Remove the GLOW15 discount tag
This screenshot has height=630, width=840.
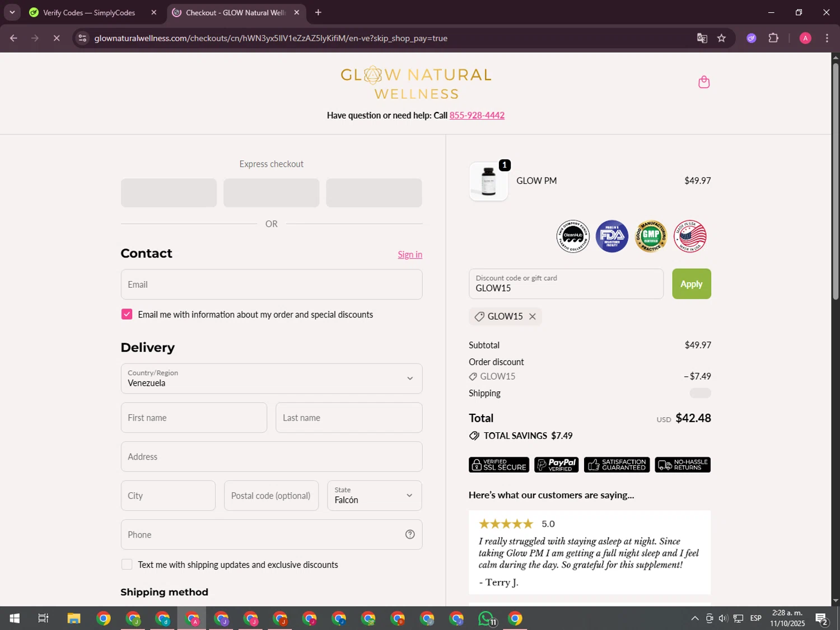click(x=533, y=316)
